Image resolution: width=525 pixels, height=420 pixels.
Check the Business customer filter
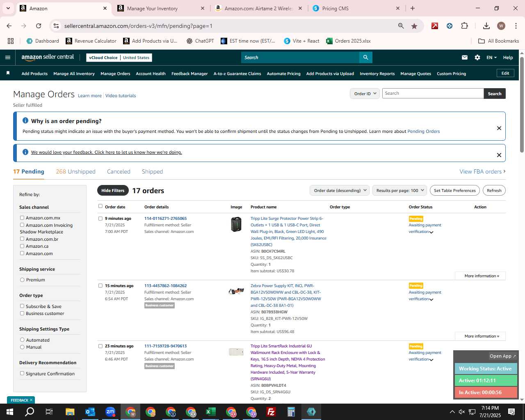coord(22,313)
